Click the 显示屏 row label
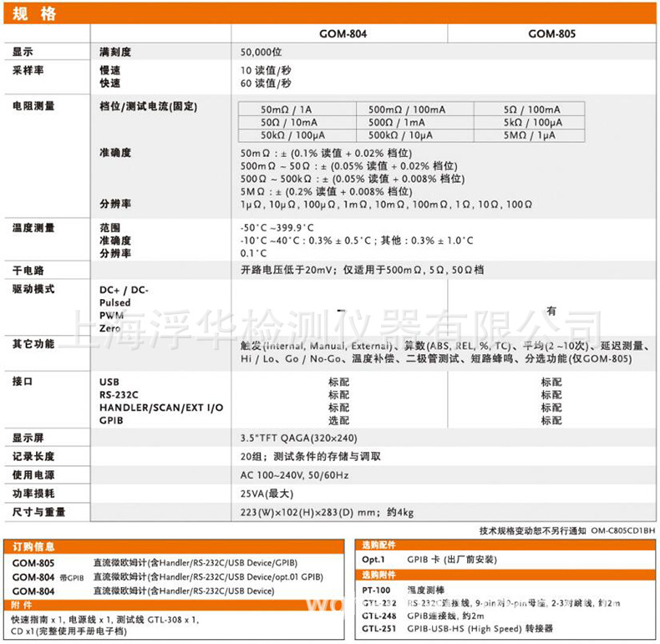The image size is (660, 644). (28, 438)
